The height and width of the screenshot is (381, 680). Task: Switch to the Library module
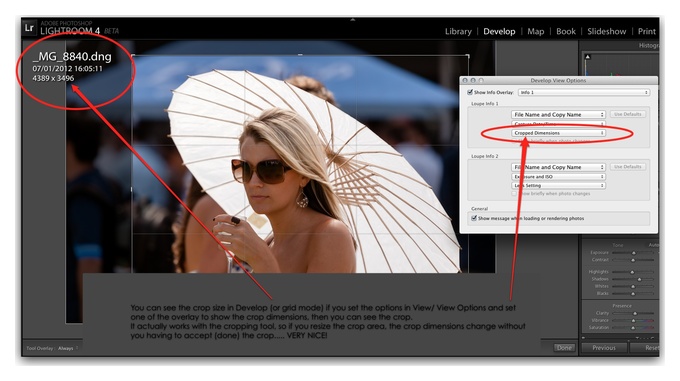458,31
